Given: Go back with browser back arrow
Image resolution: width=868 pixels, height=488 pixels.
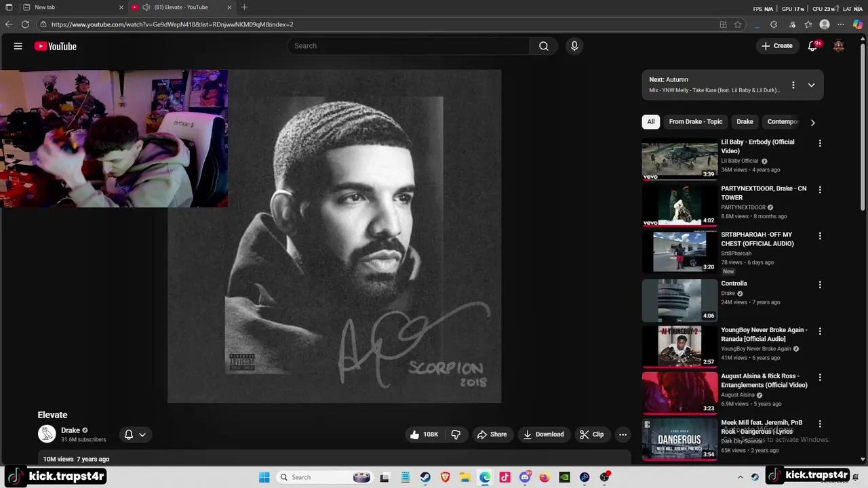Looking at the screenshot, I should click(9, 24).
